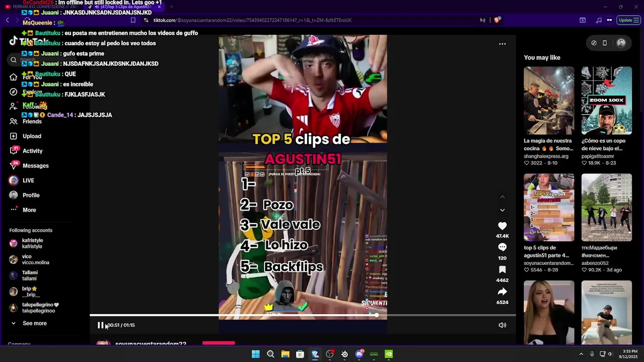
Task: Click the Activity heart icon in sidebar
Action: point(14,151)
